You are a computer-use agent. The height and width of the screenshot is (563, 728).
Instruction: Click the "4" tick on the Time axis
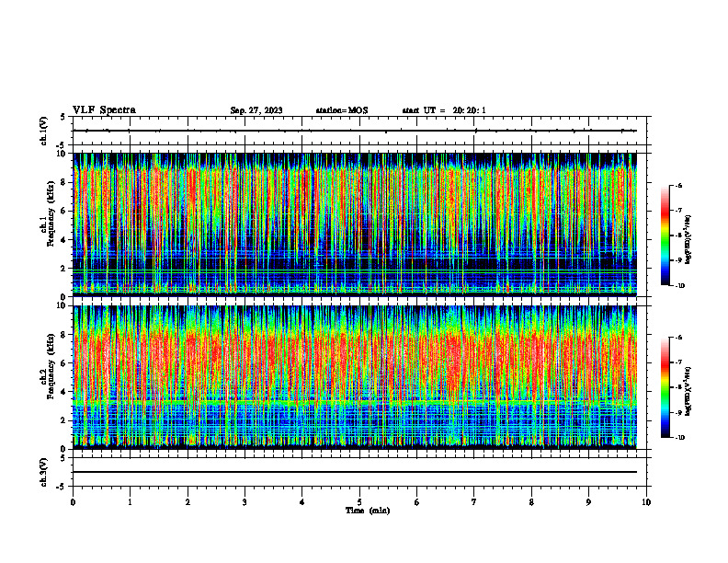pyautogui.click(x=302, y=502)
